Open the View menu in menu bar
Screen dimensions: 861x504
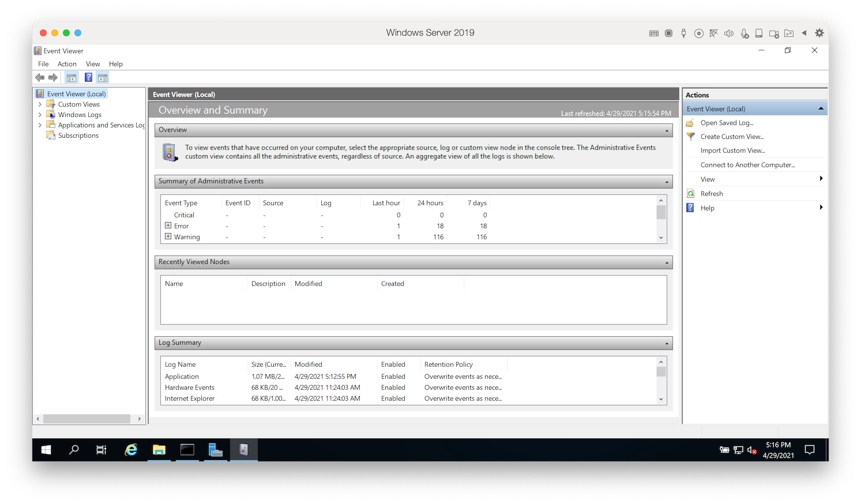93,64
